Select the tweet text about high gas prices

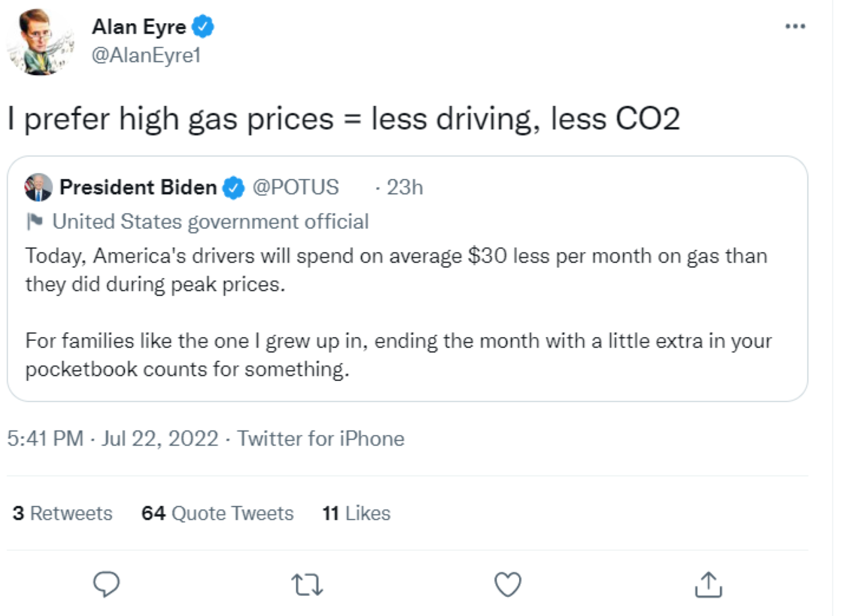pyautogui.click(x=344, y=118)
